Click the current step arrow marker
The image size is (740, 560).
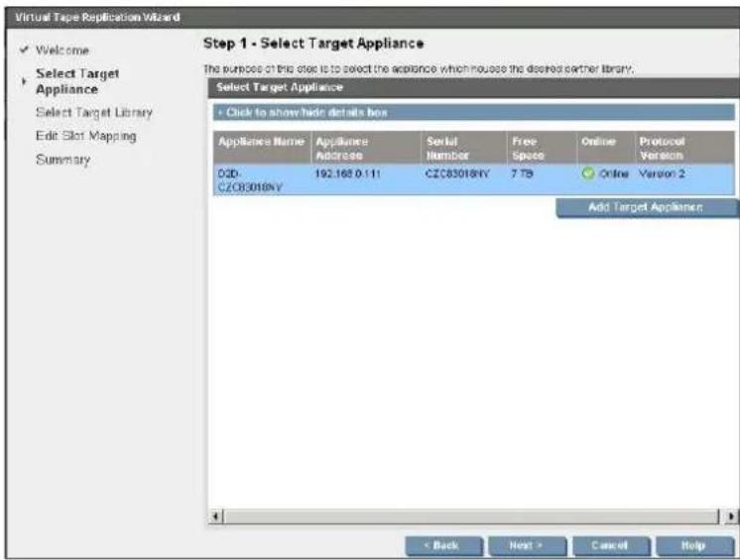pos(24,81)
